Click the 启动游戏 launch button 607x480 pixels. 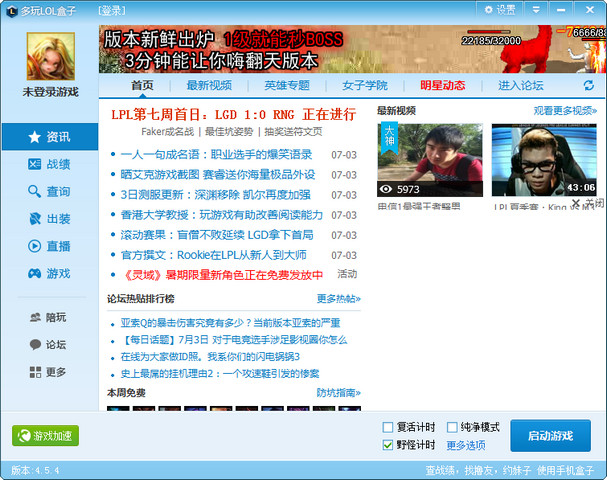pos(550,435)
